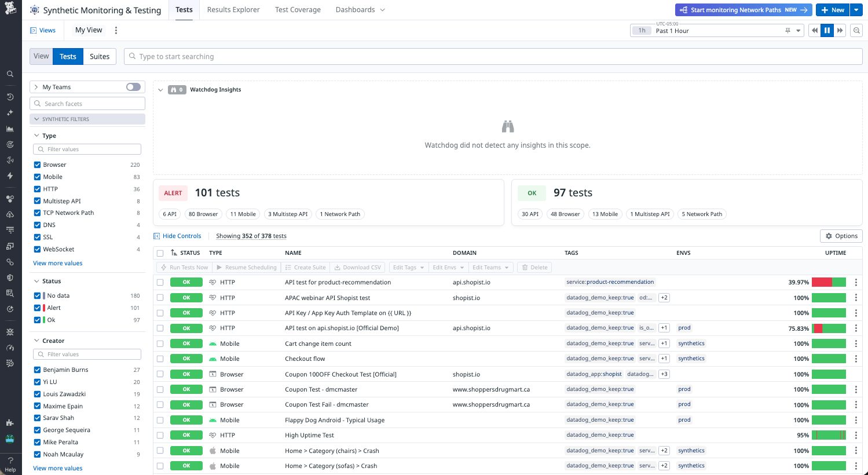Click Start monitoring Network Paths button
868x475 pixels.
744,10
